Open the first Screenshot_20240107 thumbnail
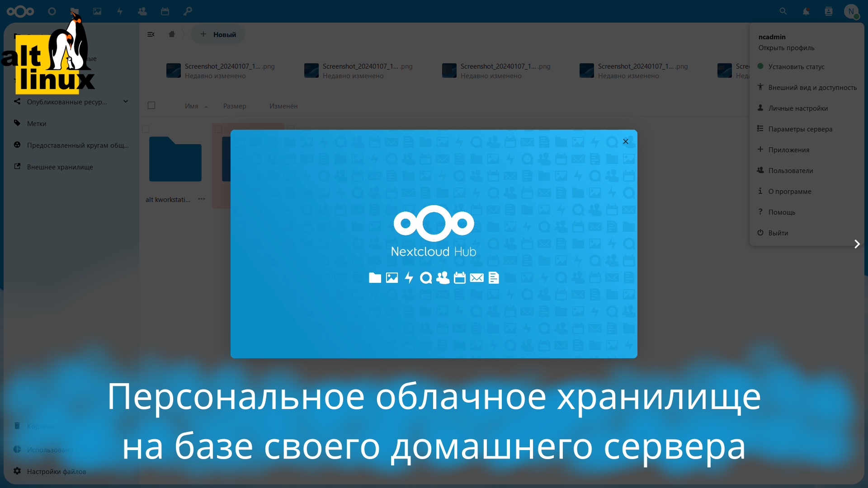This screenshot has height=488, width=868. pyautogui.click(x=174, y=70)
